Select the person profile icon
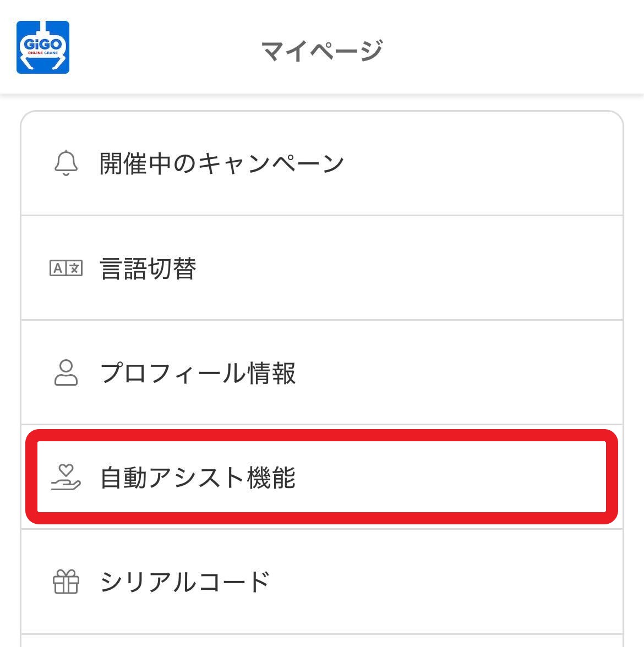This screenshot has width=644, height=647. tap(66, 372)
